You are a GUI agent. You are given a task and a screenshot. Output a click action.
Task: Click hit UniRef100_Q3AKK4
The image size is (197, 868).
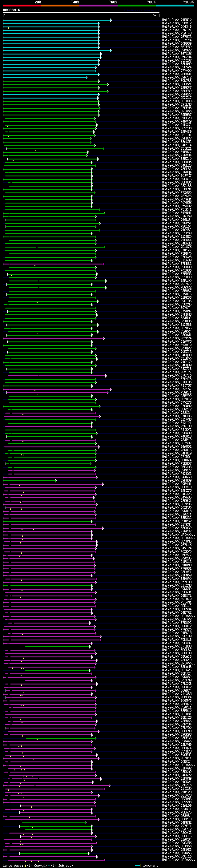177,332
